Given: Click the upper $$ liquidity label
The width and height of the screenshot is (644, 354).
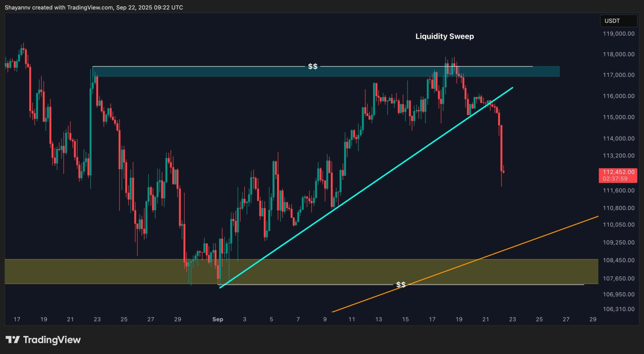Looking at the screenshot, I should [x=313, y=66].
